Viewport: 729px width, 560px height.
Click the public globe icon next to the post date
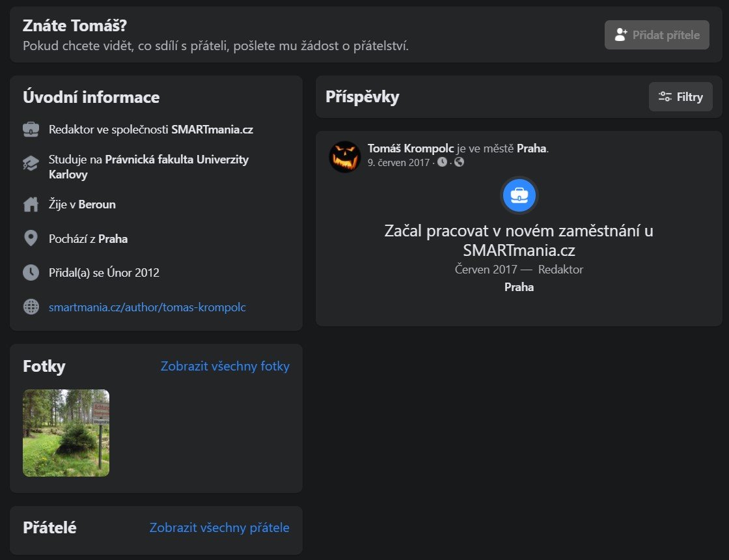click(x=459, y=162)
